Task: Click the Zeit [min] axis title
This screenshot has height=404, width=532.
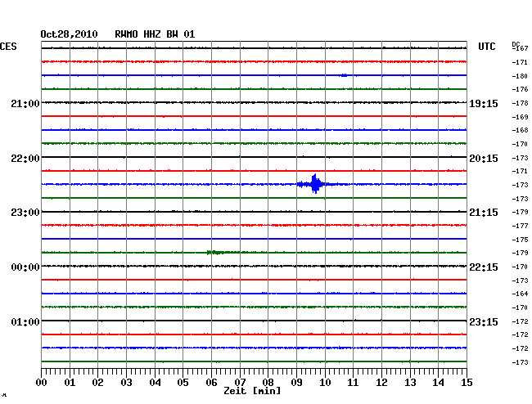Action: pos(252,391)
